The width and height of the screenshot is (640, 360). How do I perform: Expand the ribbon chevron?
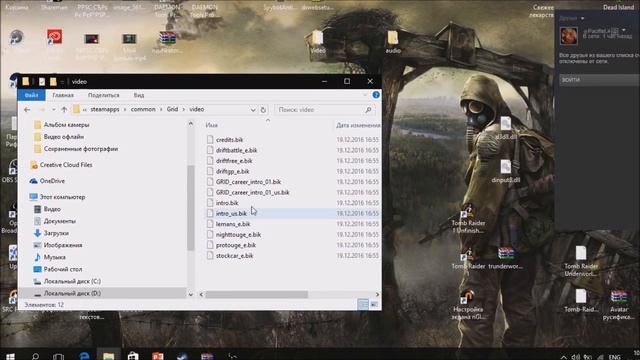click(x=365, y=95)
